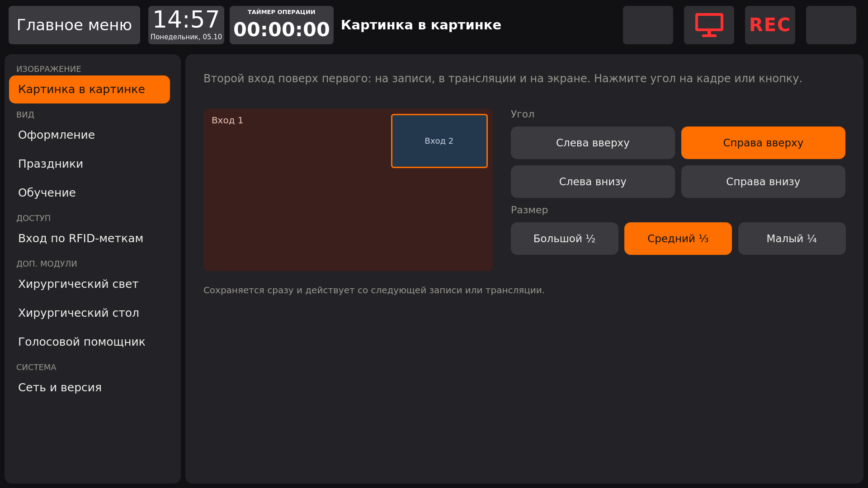Open the Праздники section
This screenshot has width=868, height=488.
pos(90,164)
